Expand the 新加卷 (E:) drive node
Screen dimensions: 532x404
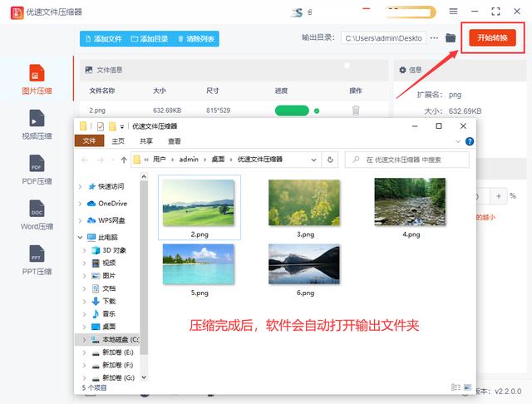pyautogui.click(x=85, y=352)
